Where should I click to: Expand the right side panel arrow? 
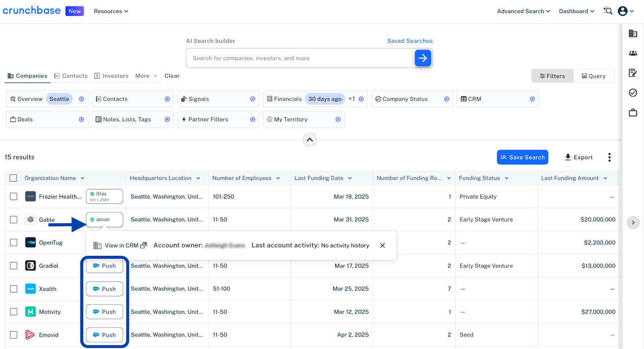tap(633, 222)
